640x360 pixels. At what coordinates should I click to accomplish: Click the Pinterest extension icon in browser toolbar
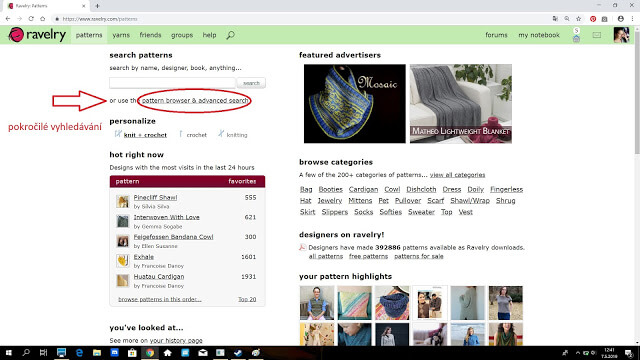(x=593, y=19)
